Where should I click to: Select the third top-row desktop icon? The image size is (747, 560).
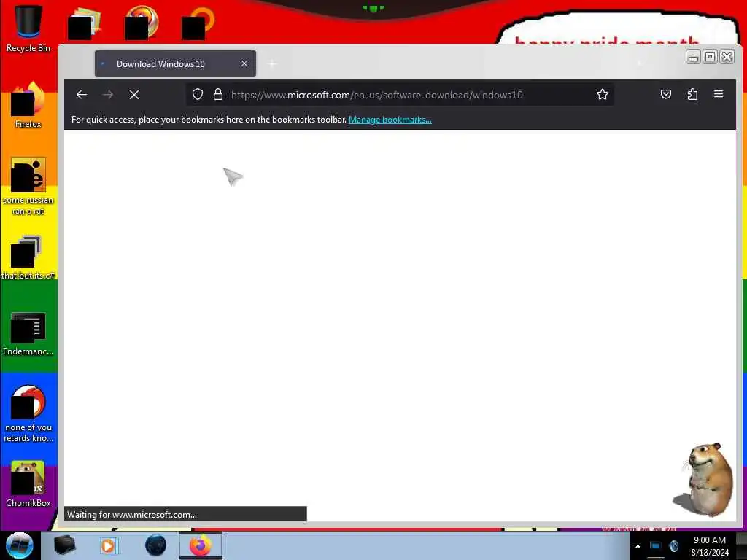tap(142, 22)
